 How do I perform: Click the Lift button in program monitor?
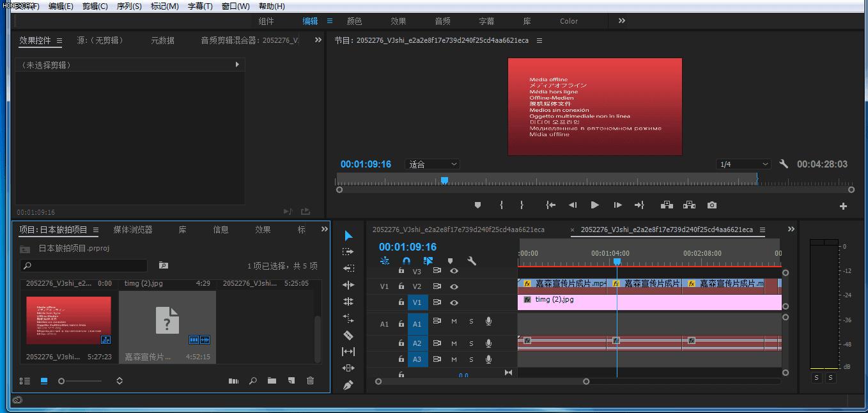tap(667, 205)
